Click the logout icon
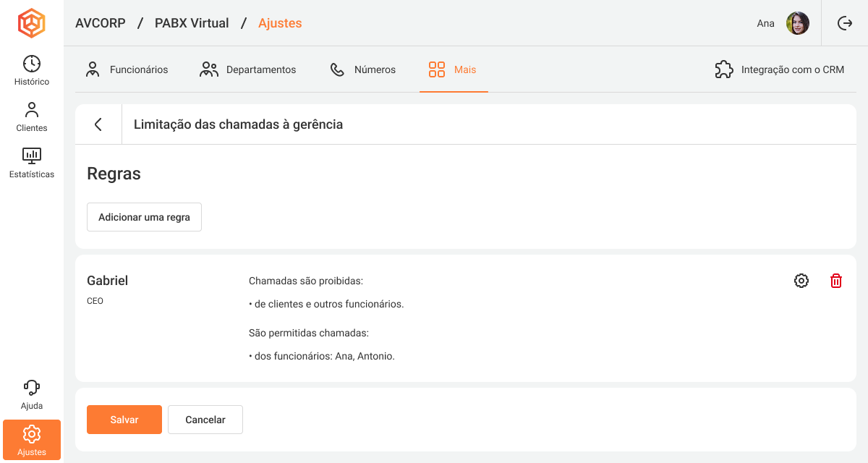 [x=844, y=23]
